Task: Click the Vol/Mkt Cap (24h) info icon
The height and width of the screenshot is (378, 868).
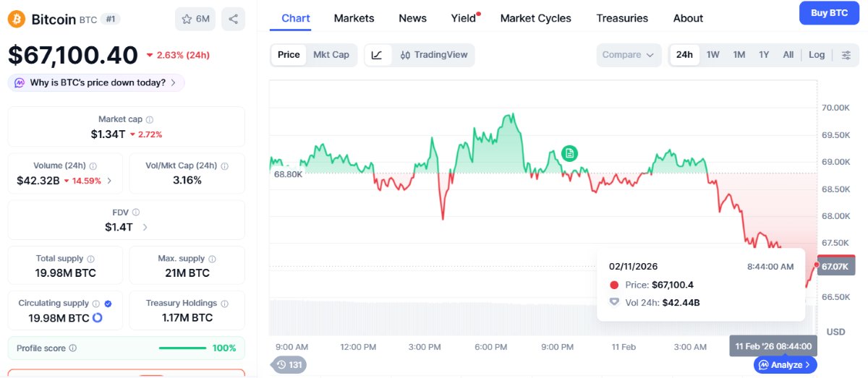Action: coord(224,166)
